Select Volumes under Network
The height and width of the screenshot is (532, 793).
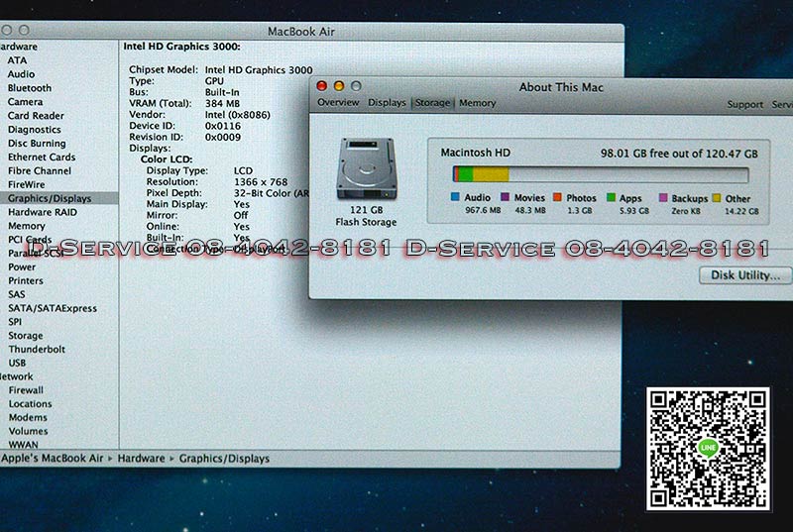pyautogui.click(x=28, y=431)
